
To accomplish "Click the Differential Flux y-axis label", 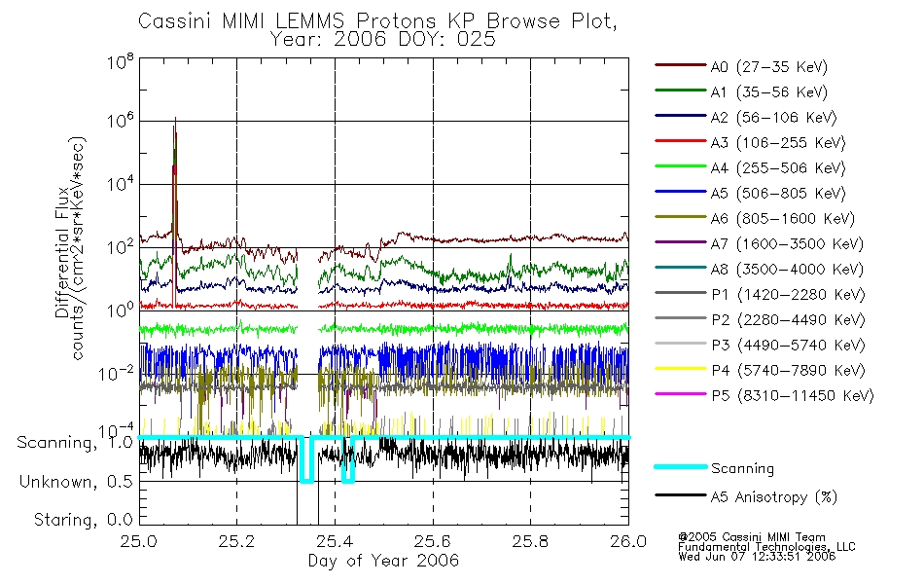I will [x=62, y=252].
